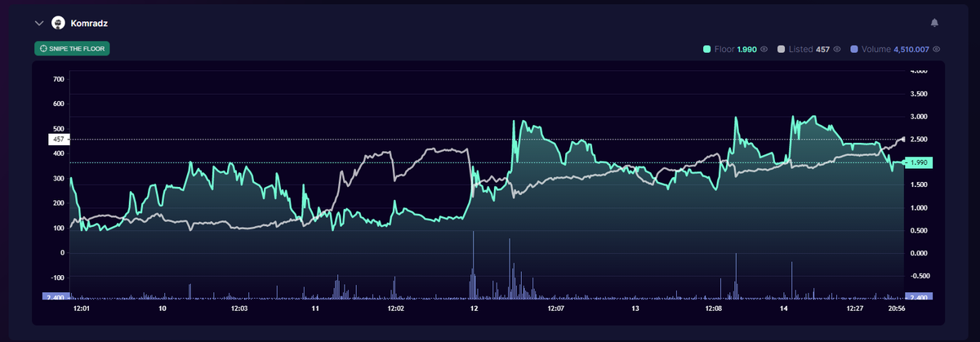Screen dimensions: 980x342
Task: Select the Floor 1.990 legend label
Action: pos(736,49)
